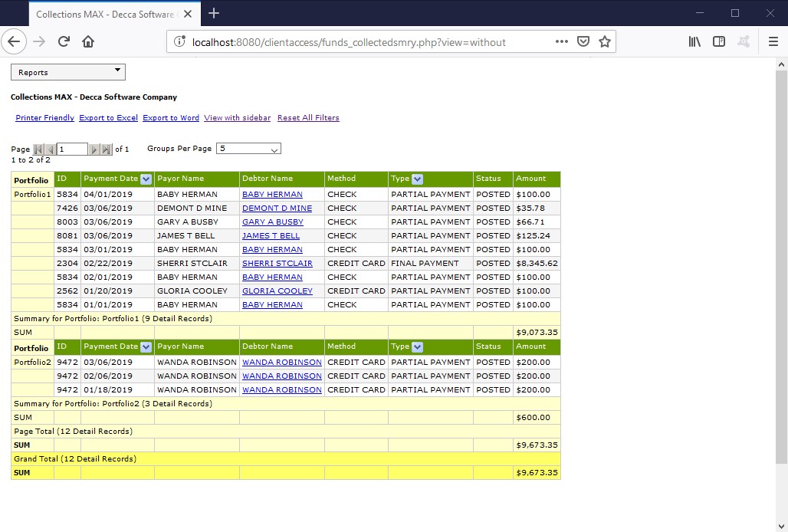Viewport: 788px width, 532px height.
Task: Open the page actions three-dot icon
Action: pyautogui.click(x=561, y=41)
